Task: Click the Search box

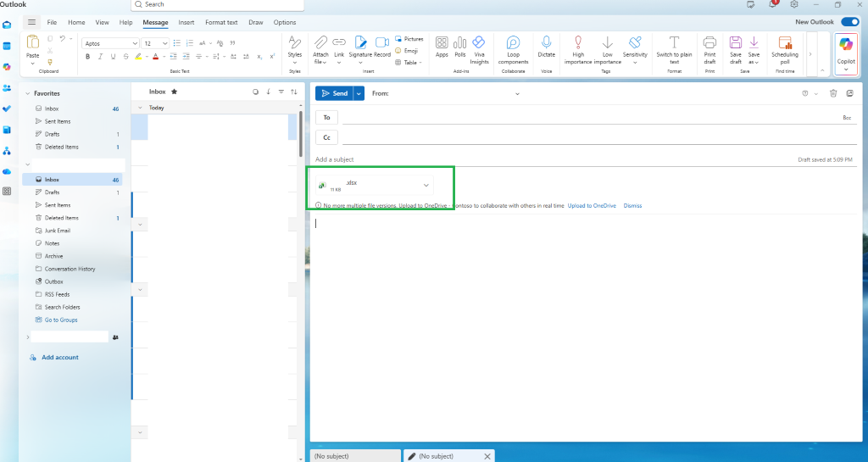Action: click(x=218, y=4)
